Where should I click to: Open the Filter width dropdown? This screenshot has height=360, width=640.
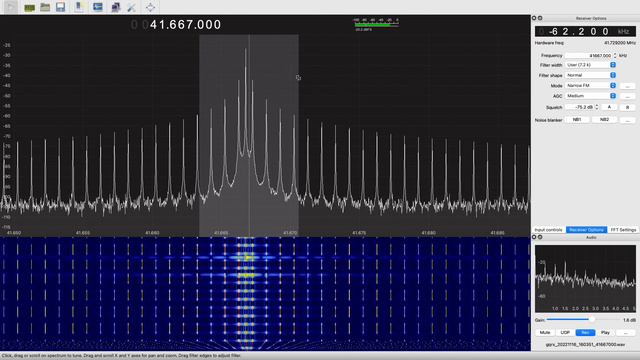590,65
